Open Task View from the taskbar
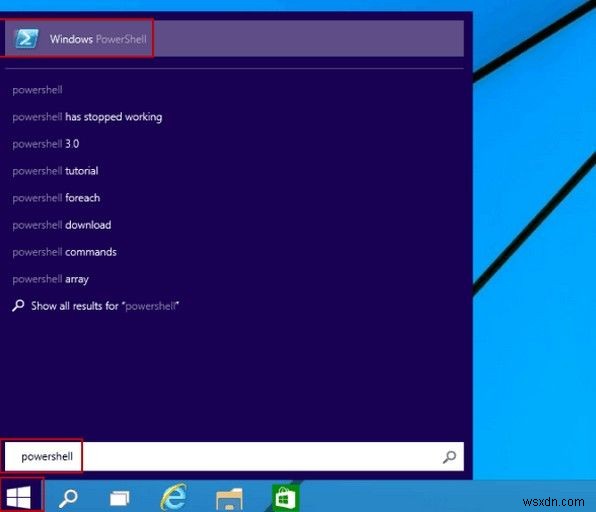The width and height of the screenshot is (596, 512). 119,498
